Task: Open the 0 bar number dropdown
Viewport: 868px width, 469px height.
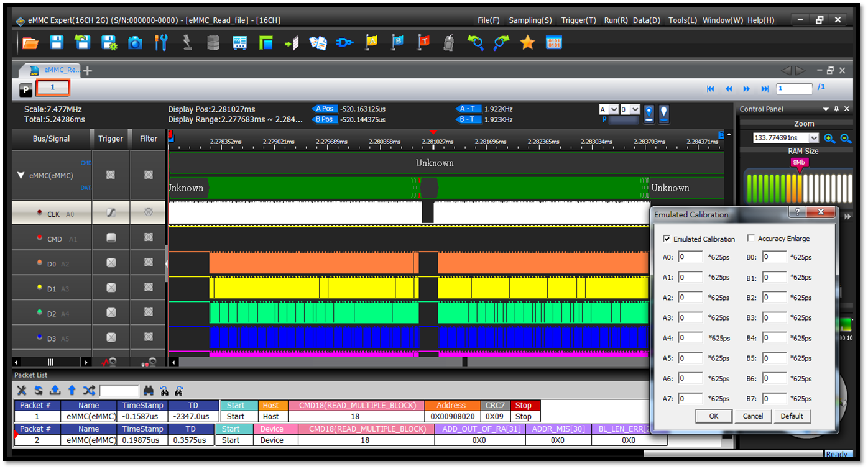Action: point(635,109)
